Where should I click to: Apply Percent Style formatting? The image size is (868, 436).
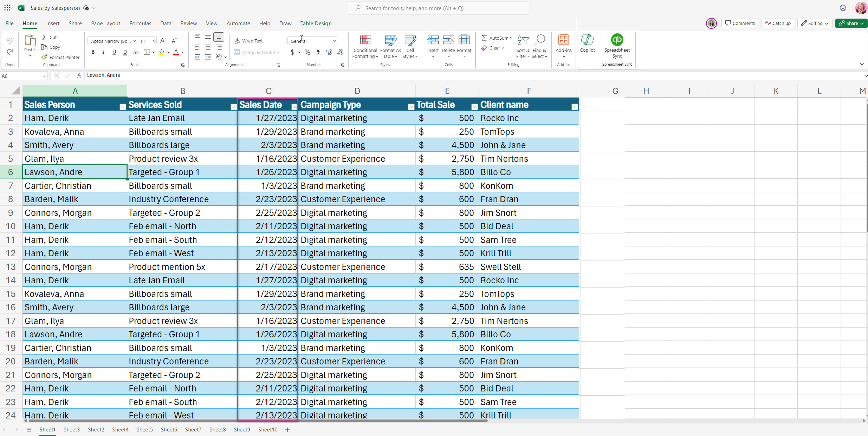(x=307, y=52)
